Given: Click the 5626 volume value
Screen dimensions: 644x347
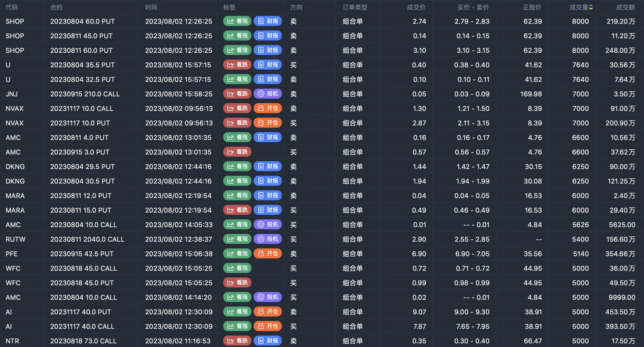Looking at the screenshot, I should click(x=580, y=225).
